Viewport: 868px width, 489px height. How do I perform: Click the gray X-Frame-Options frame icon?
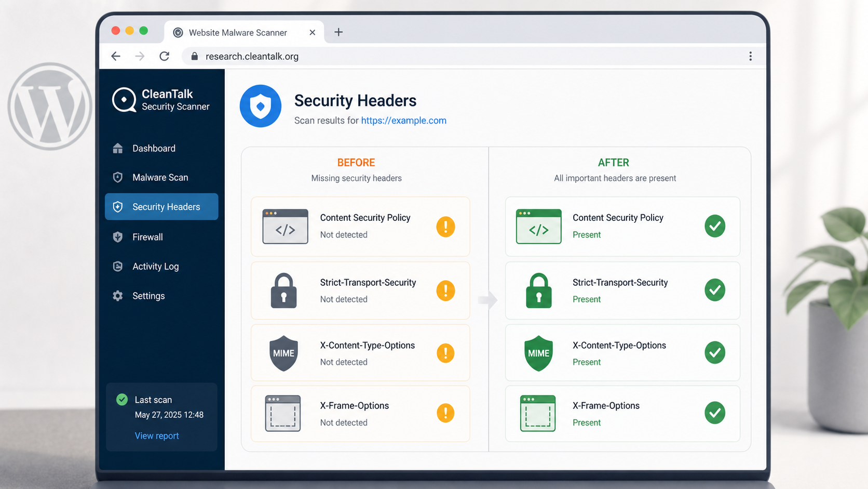pyautogui.click(x=283, y=414)
